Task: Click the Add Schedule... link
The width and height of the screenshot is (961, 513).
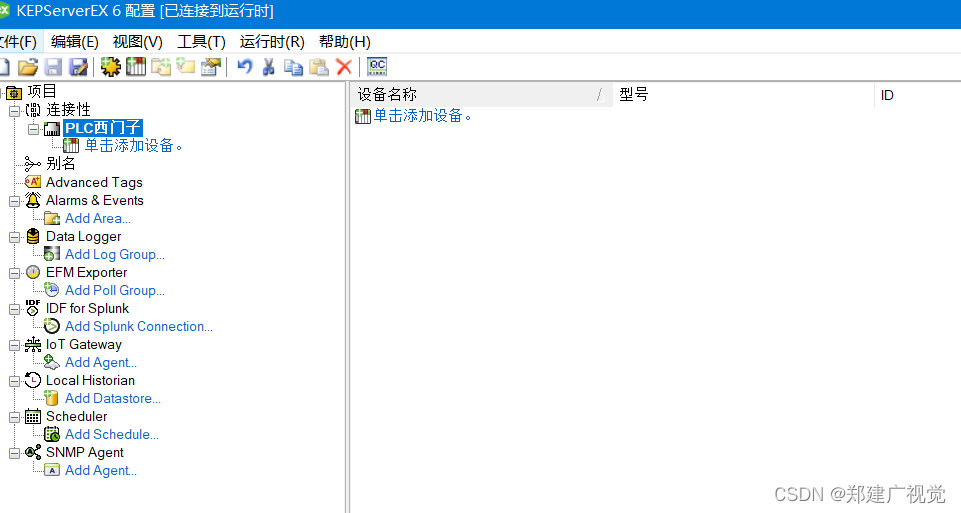Action: pos(112,435)
